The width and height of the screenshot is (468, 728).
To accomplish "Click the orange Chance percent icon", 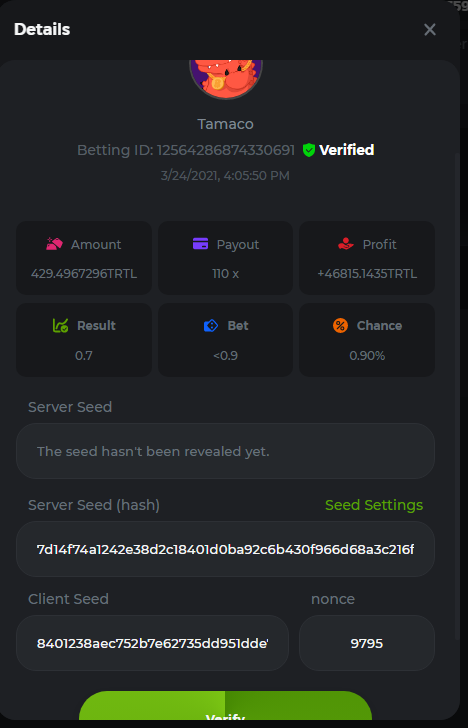I will 340,325.
